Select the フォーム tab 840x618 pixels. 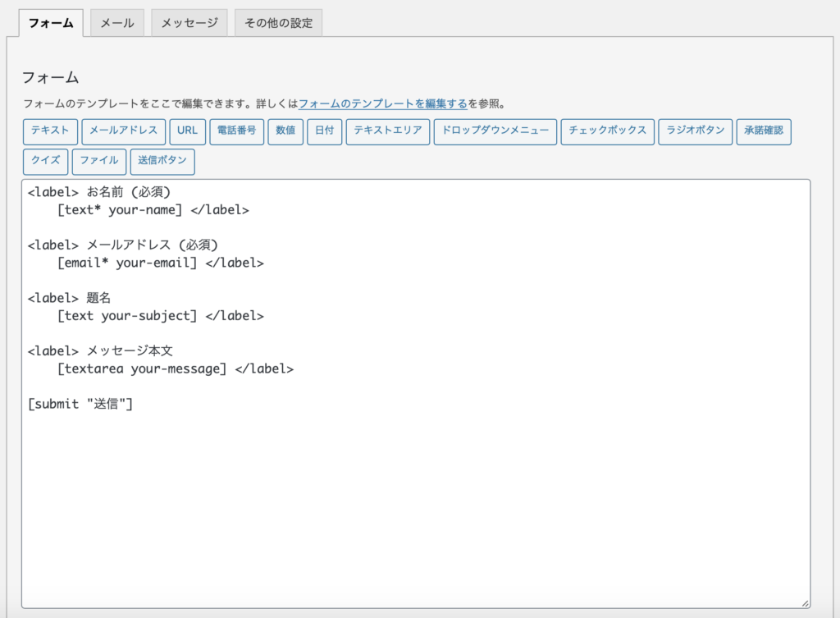49,24
